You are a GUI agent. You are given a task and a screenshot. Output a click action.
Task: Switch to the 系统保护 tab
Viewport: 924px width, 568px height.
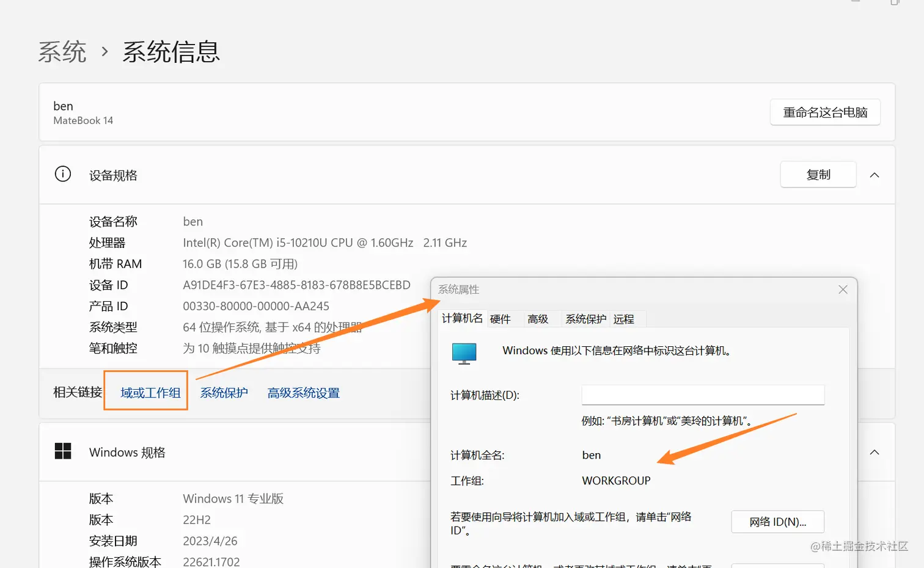point(585,319)
